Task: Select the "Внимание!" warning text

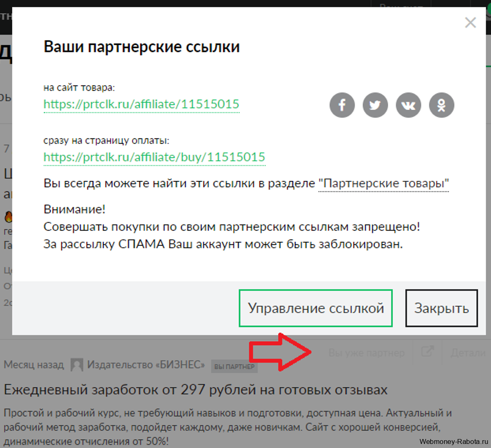Action: (75, 209)
